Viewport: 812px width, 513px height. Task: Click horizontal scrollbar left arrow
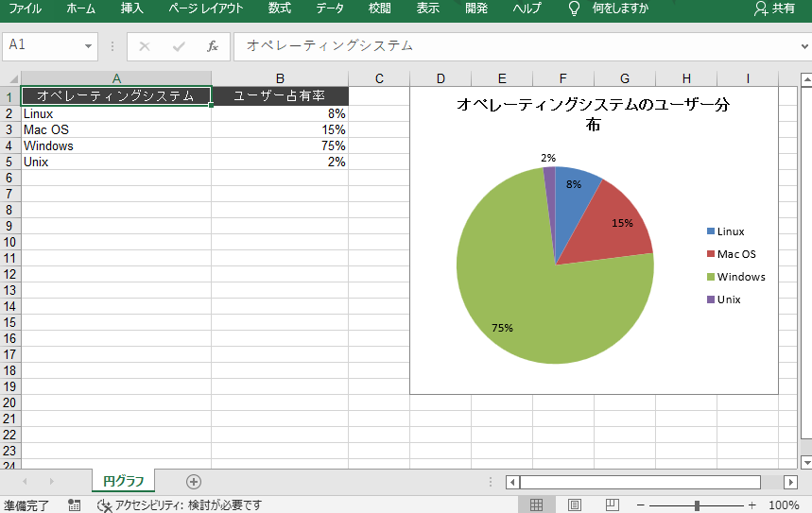coord(512,483)
